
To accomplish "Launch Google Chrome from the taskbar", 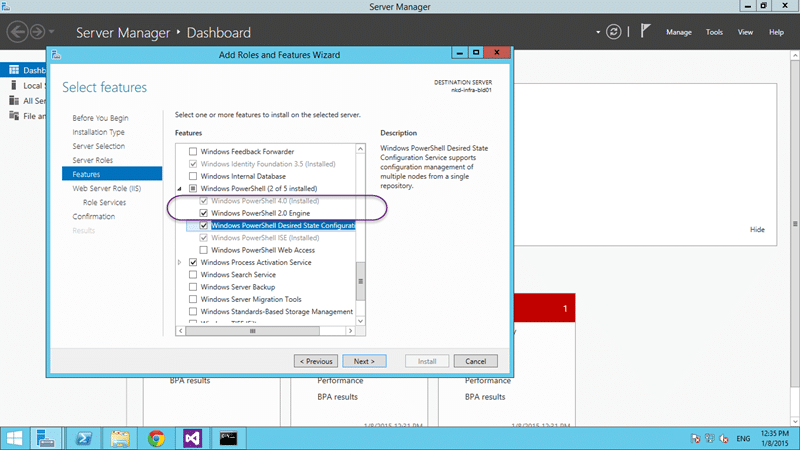I will point(156,438).
